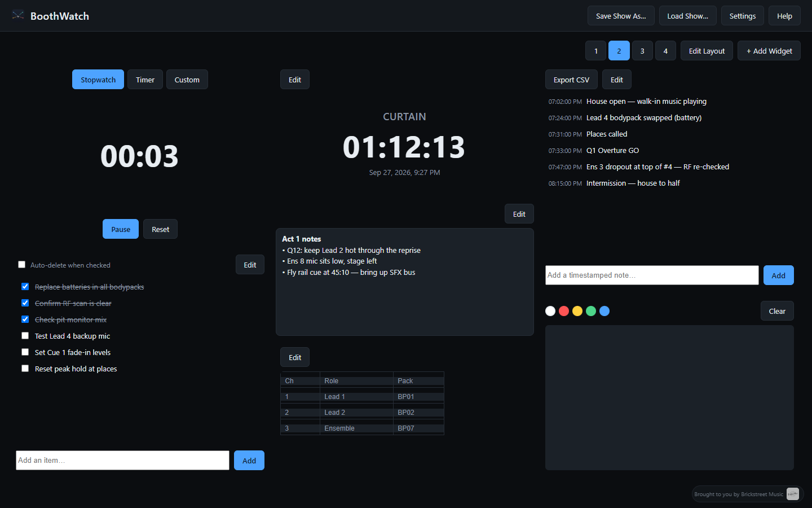Pause the stopwatch

pyautogui.click(x=121, y=229)
